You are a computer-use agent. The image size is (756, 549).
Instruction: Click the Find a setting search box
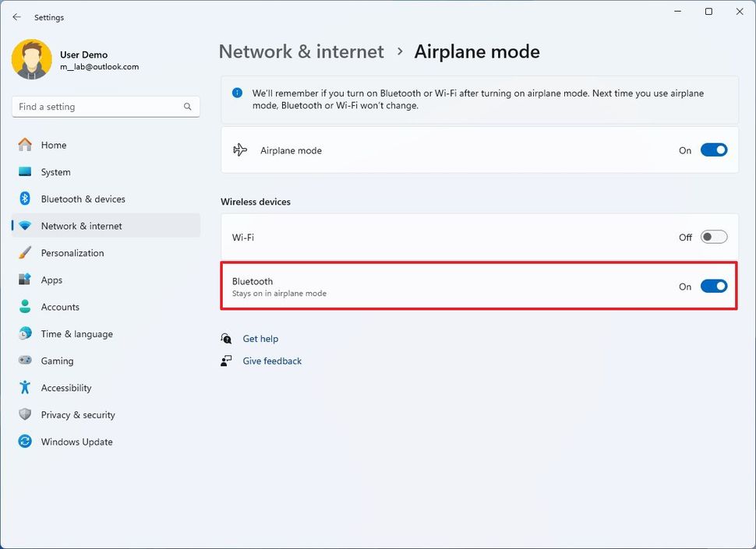click(105, 107)
